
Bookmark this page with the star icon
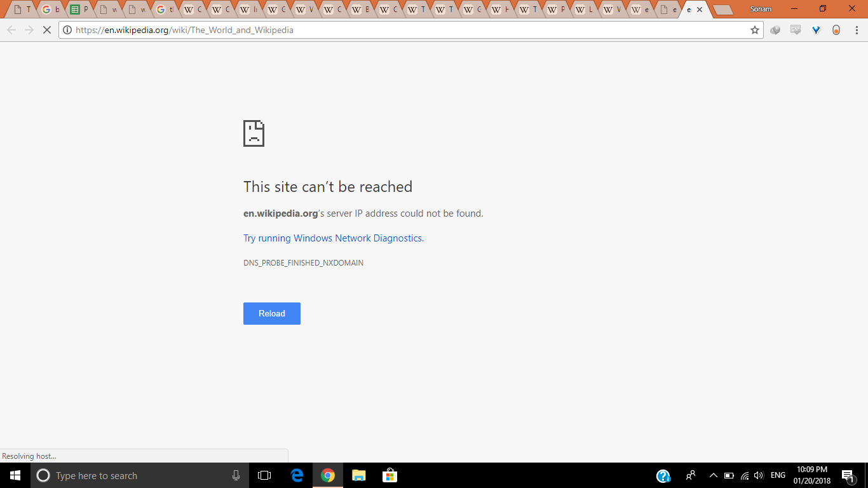pos(755,30)
